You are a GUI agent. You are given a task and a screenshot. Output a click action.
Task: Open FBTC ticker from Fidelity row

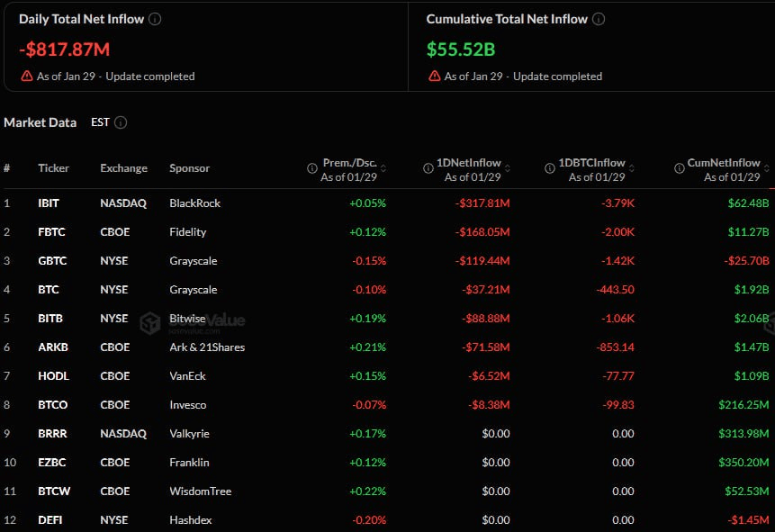(x=50, y=231)
